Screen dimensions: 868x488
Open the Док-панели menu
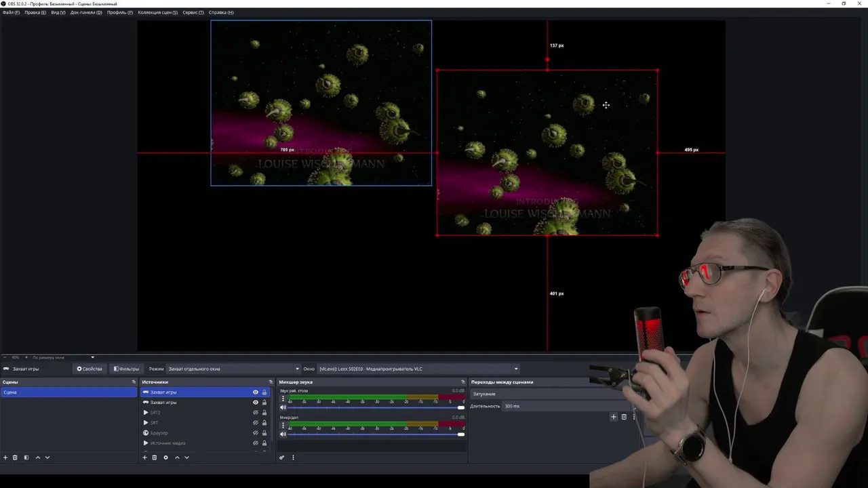(86, 12)
